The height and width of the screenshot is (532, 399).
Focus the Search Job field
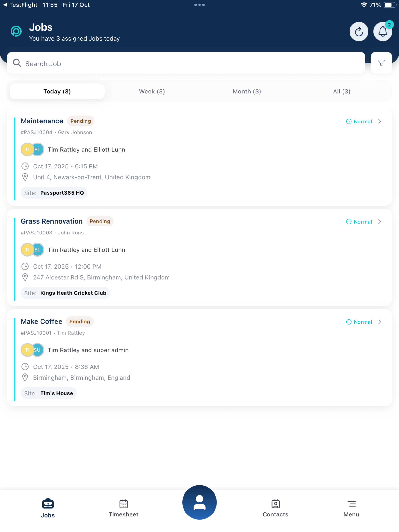coord(186,63)
